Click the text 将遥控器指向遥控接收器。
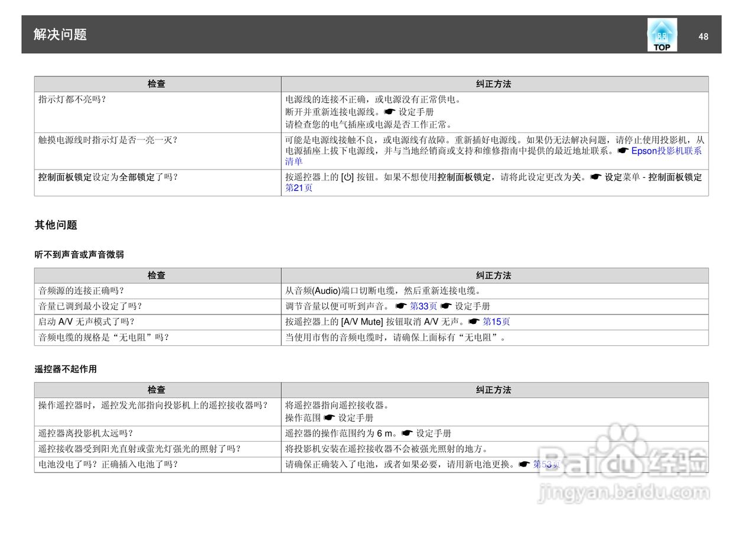The height and width of the screenshot is (535, 756). [338, 406]
